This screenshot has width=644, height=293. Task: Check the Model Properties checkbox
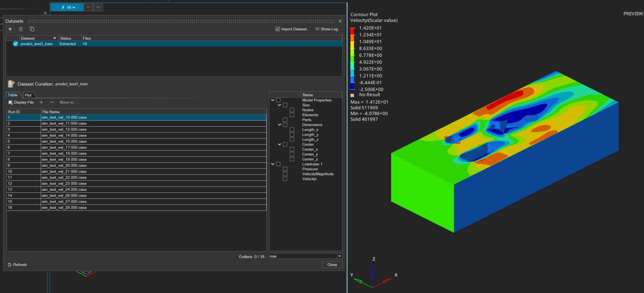pyautogui.click(x=278, y=100)
